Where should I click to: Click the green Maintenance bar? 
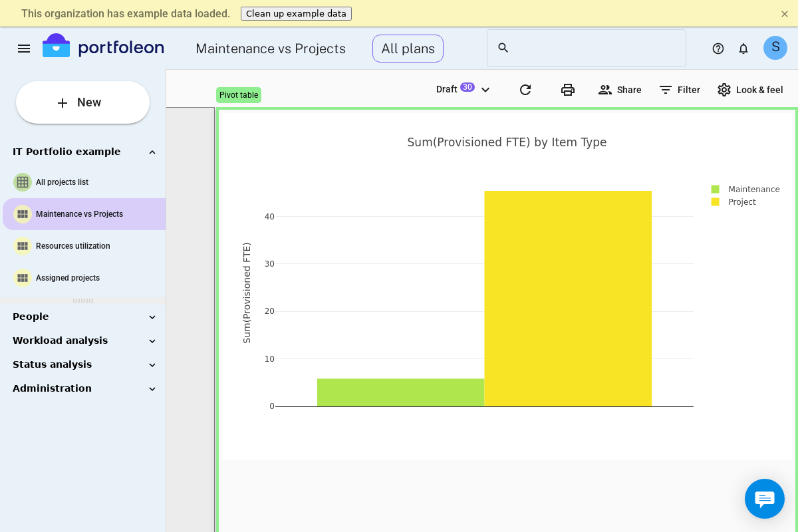pos(400,392)
